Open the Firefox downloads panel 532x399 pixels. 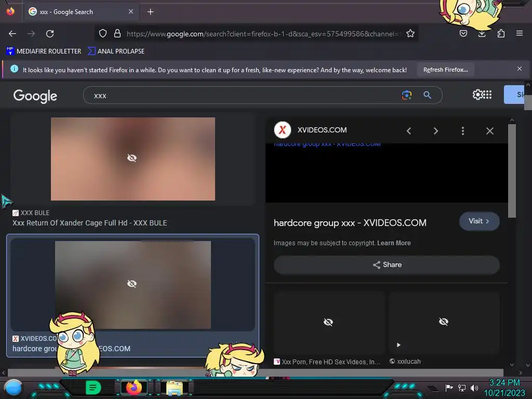(482, 34)
